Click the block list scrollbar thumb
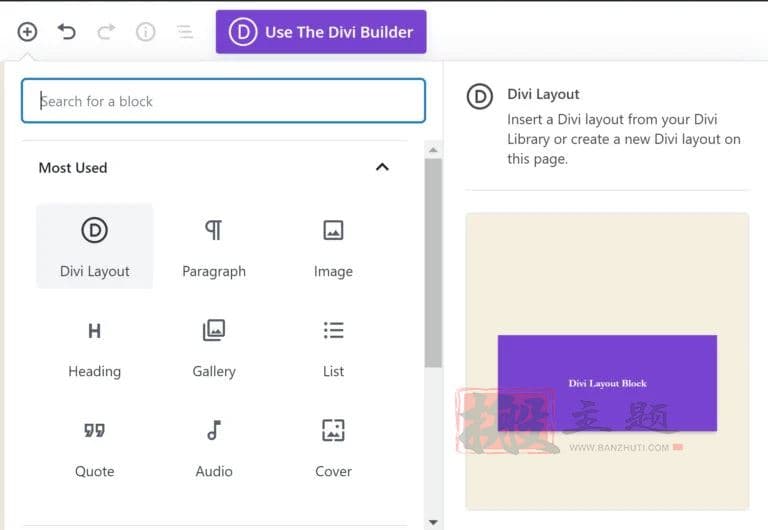Image resolution: width=768 pixels, height=530 pixels. (433, 263)
